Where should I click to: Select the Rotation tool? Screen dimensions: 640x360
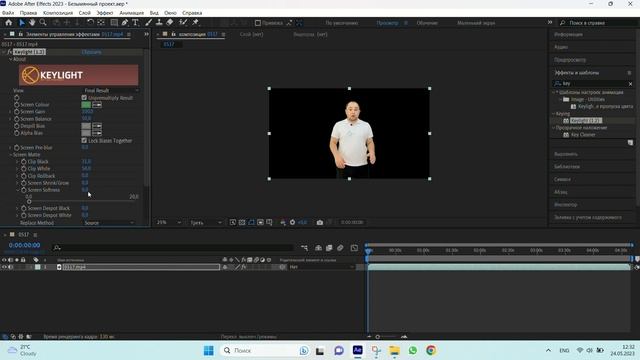click(x=90, y=23)
